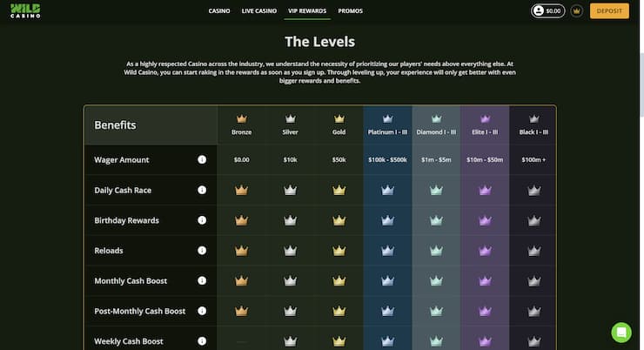644x350 pixels.
Task: Click Gold crown in Reloads row
Action: (339, 251)
